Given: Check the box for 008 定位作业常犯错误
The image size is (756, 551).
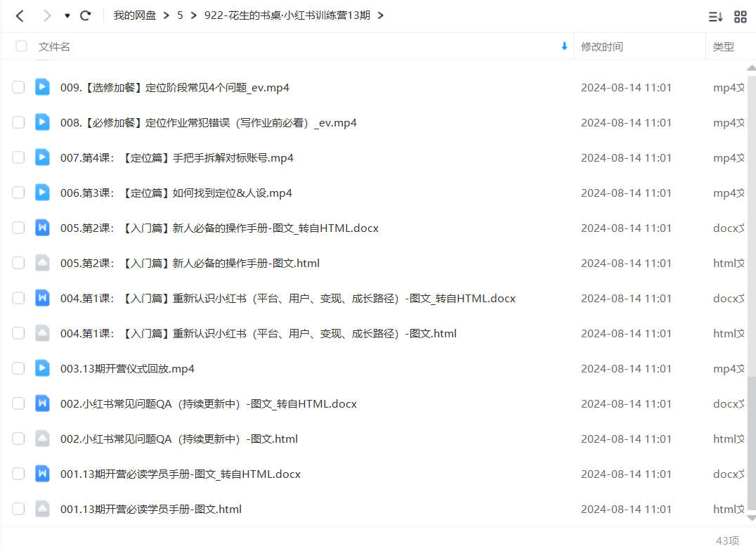Looking at the screenshot, I should pos(18,122).
